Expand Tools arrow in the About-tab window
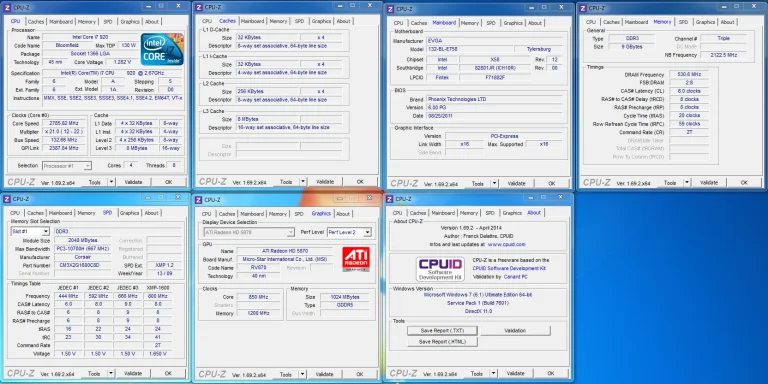 [x=493, y=373]
